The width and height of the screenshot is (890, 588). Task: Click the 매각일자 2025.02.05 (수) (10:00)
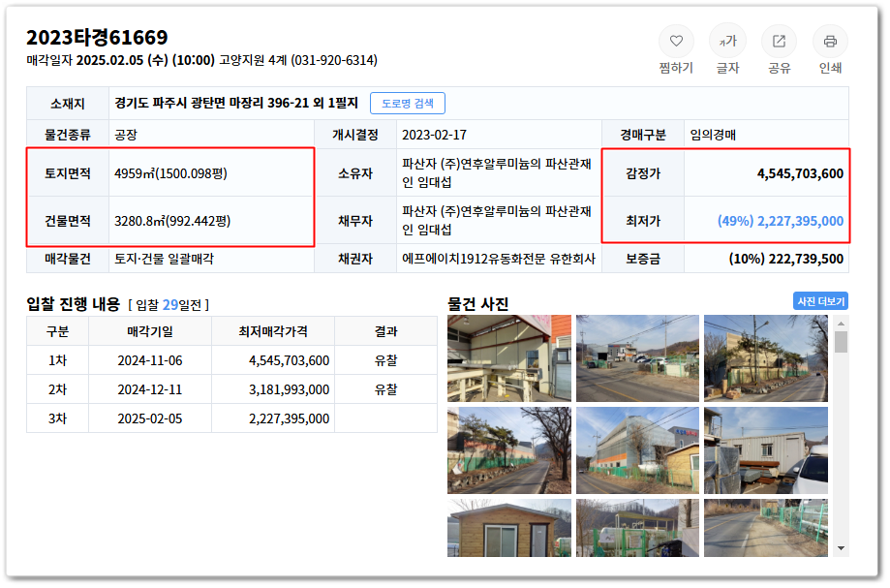pyautogui.click(x=120, y=60)
